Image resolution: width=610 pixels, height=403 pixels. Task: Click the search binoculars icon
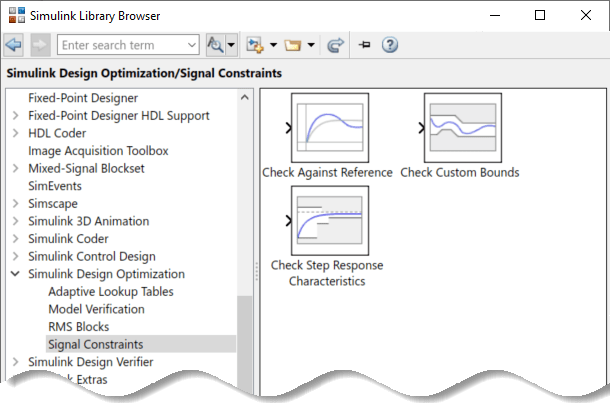[214, 45]
